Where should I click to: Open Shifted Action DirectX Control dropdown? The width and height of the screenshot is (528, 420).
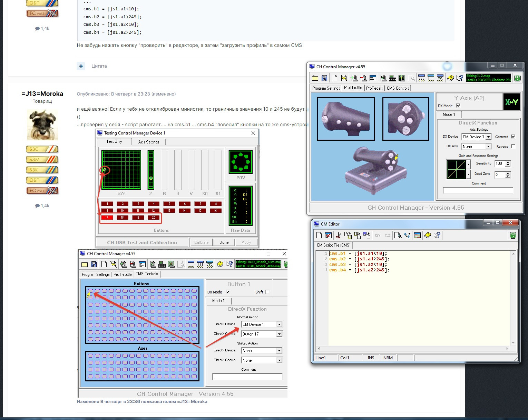click(x=262, y=360)
